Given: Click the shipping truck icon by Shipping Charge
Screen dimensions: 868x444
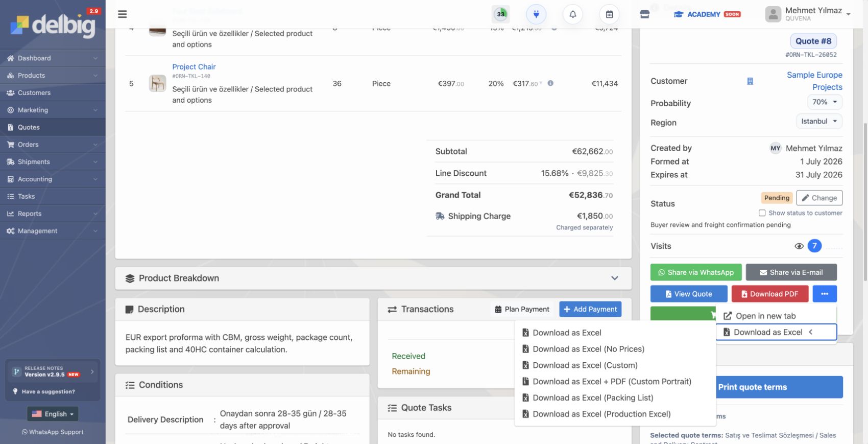Looking at the screenshot, I should click(x=440, y=216).
